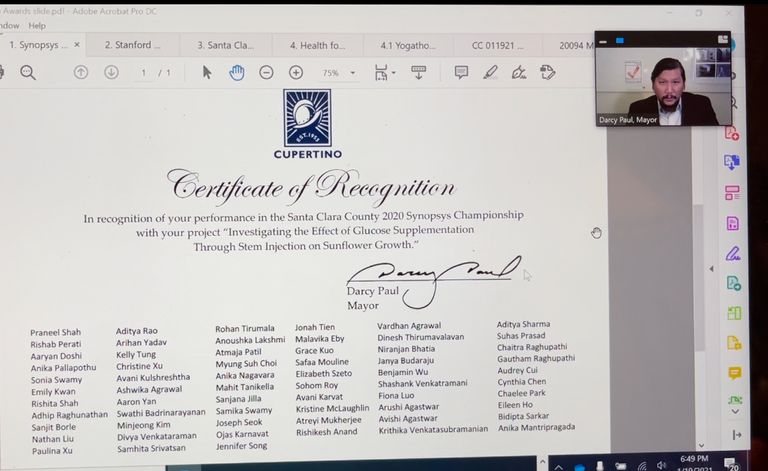768x471 pixels.
Task: Close the '1. Synopsys' tab with its X
Action: tap(77, 45)
